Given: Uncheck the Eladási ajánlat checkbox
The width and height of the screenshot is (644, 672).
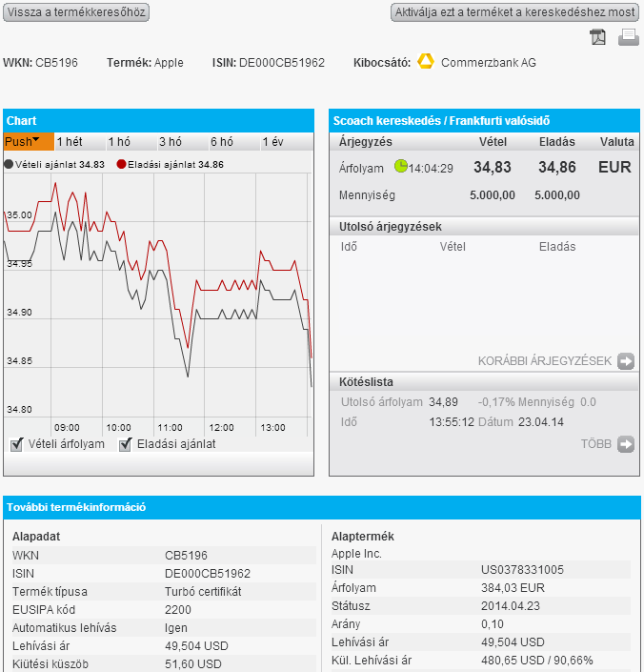Looking at the screenshot, I should coord(125,444).
